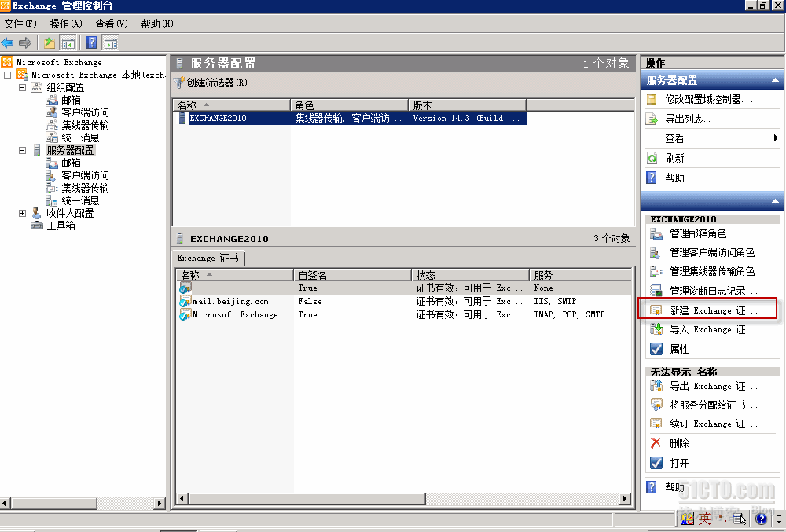Click the 管理邮箱角色 icon
The width and height of the screenshot is (786, 532).
tap(656, 233)
